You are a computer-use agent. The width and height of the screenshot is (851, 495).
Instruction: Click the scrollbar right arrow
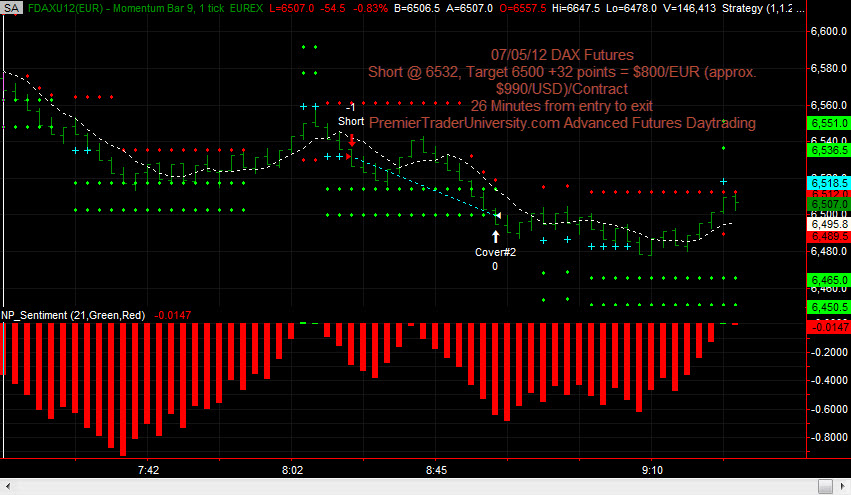pos(845,486)
